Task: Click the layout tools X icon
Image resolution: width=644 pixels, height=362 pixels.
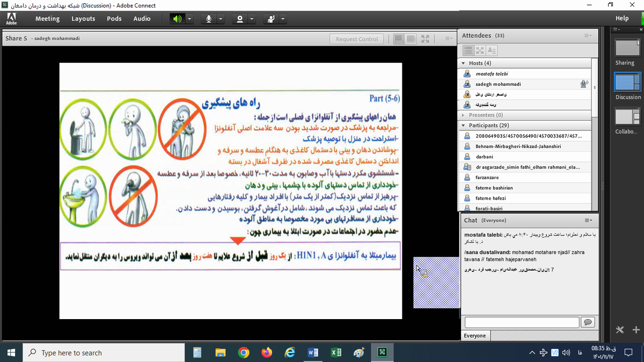Action: click(x=620, y=330)
